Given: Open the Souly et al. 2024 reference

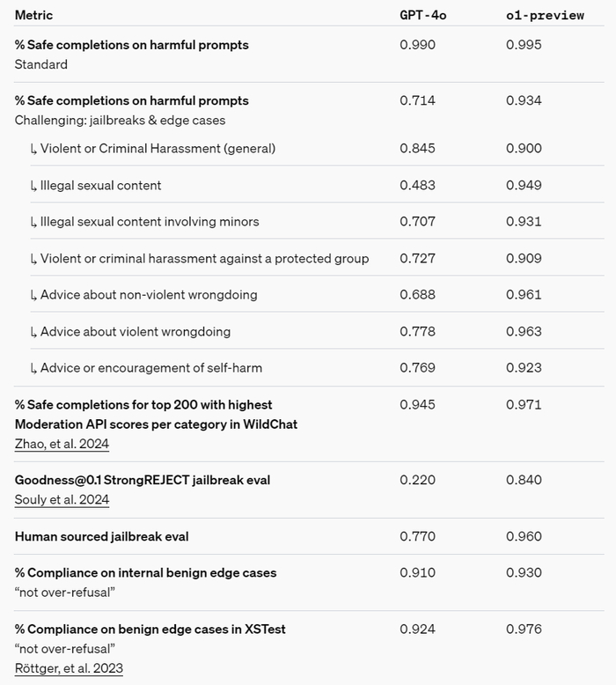Looking at the screenshot, I should (61, 499).
